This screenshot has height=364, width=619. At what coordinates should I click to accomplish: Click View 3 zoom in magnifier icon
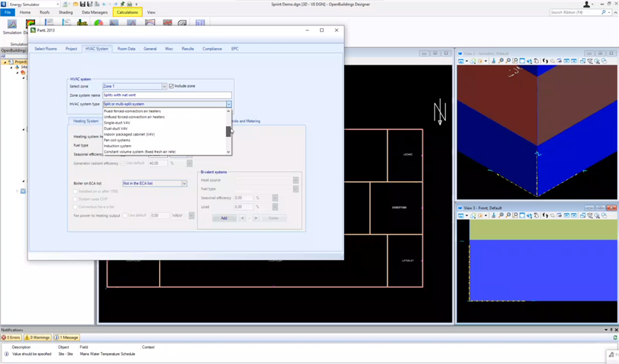pos(501,215)
